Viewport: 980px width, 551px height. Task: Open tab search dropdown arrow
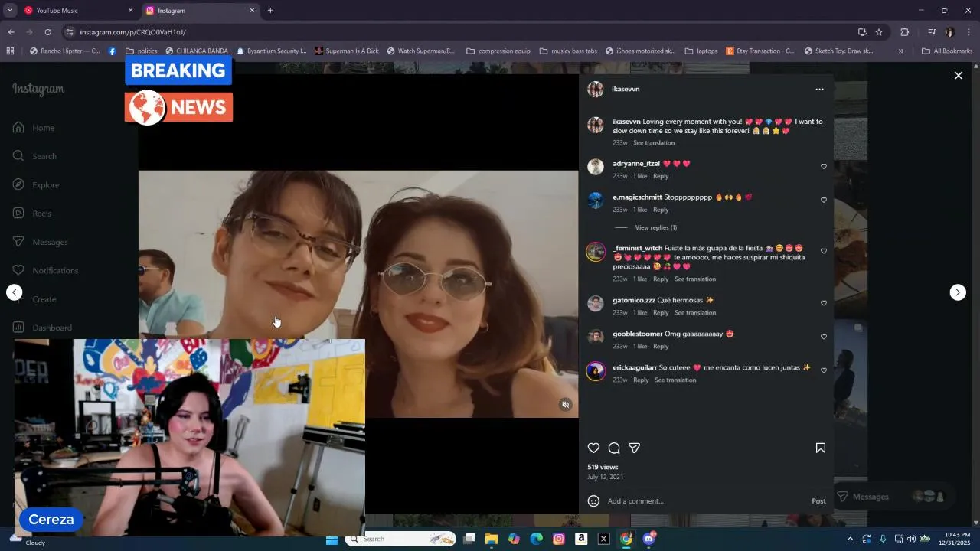10,11
